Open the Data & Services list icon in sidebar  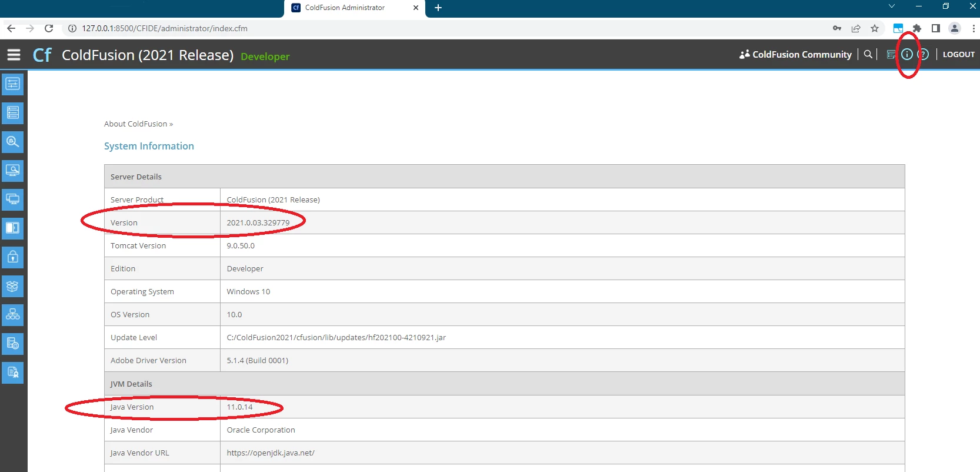[12, 112]
